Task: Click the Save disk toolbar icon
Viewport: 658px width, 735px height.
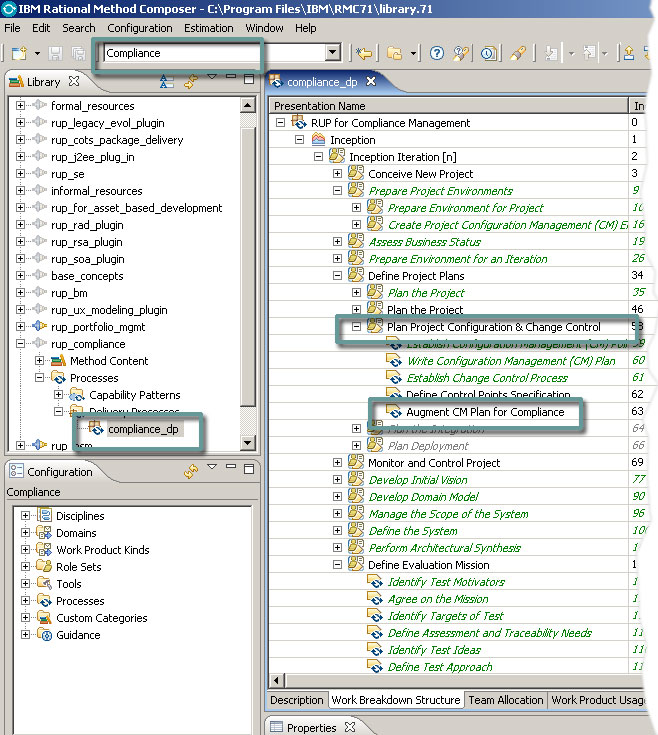Action: pyautogui.click(x=55, y=53)
